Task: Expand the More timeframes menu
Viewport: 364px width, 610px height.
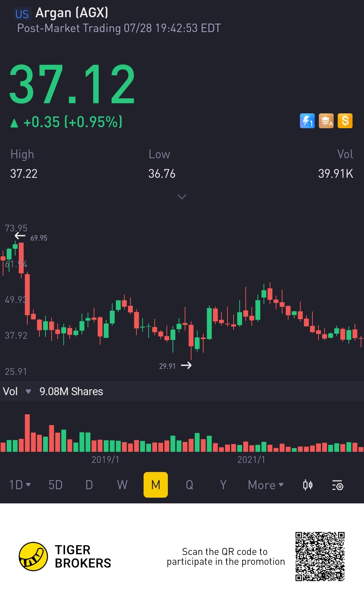Action: [266, 485]
